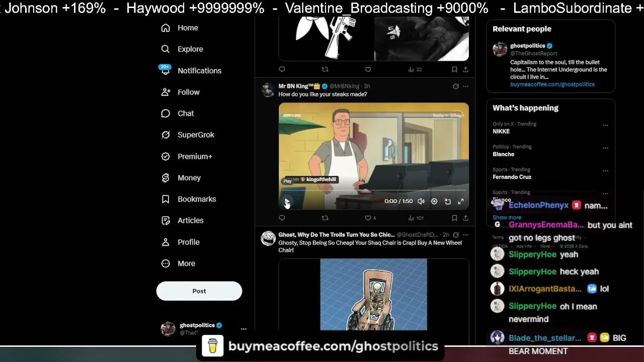View analytics showing 22 views
The image size is (644, 362).
[415, 69]
